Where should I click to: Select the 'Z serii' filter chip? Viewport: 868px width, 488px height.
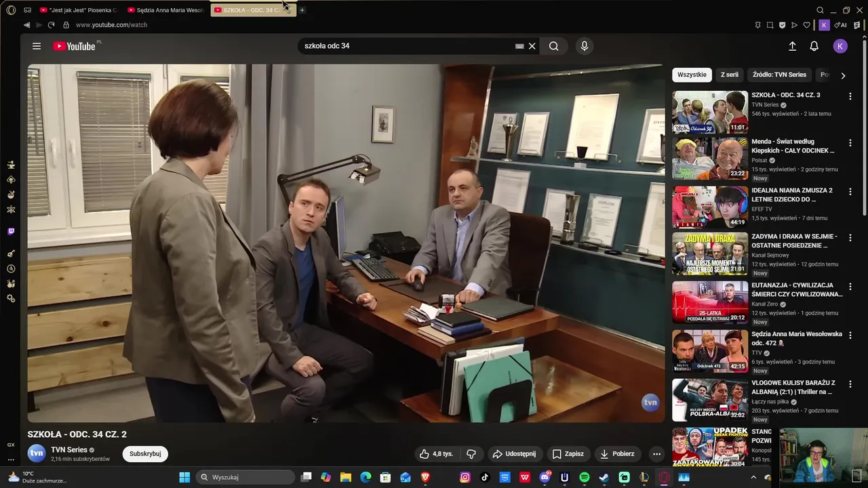(x=730, y=75)
